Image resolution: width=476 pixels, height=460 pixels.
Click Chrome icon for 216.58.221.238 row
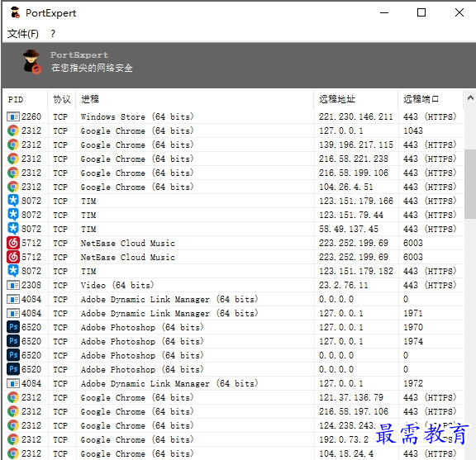(12, 159)
